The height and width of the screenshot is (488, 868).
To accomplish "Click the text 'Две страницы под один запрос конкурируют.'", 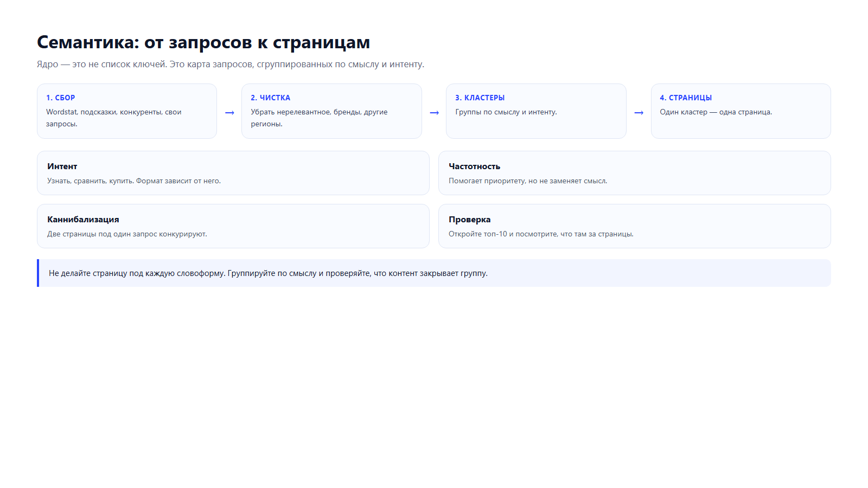I will tap(127, 234).
